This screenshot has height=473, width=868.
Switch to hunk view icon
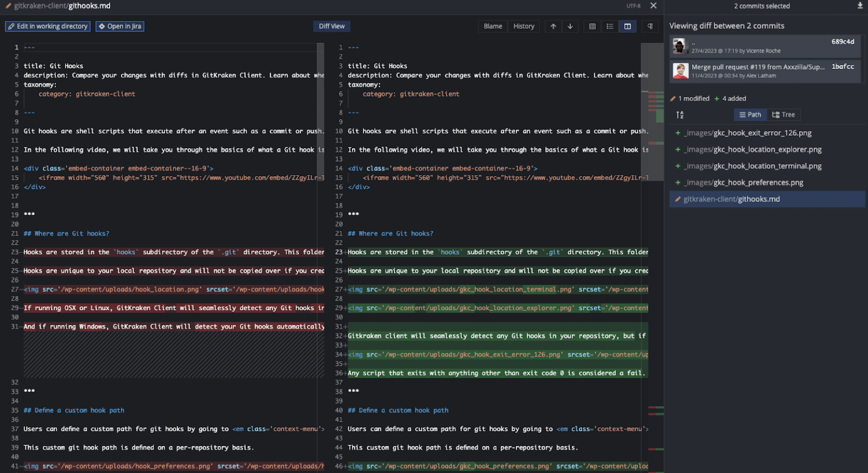592,27
